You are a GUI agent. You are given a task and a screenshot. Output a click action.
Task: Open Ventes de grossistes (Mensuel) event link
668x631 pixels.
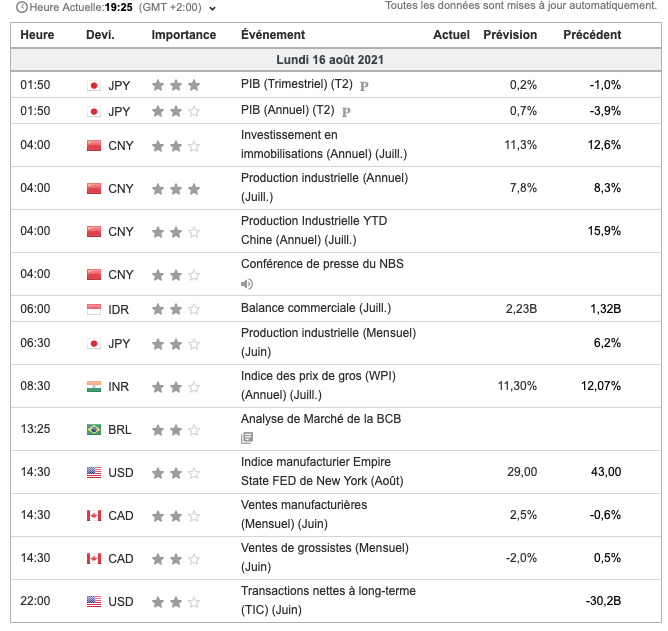(x=318, y=548)
